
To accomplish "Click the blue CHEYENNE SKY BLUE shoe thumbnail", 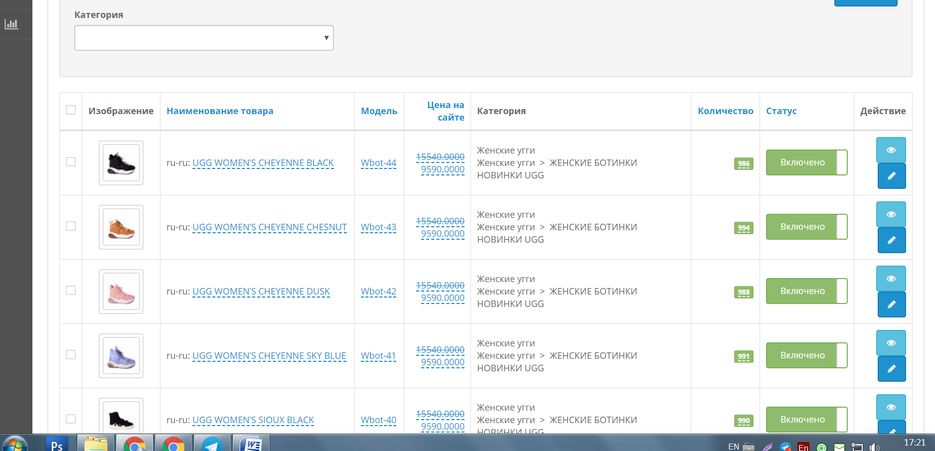I will click(121, 356).
